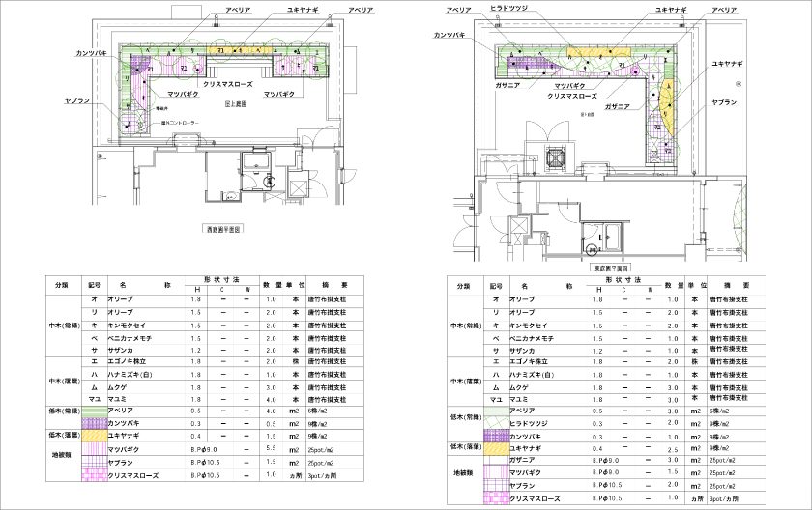Click ハナミズキ(白) name in east garden table
812x510 pixels.
point(532,375)
